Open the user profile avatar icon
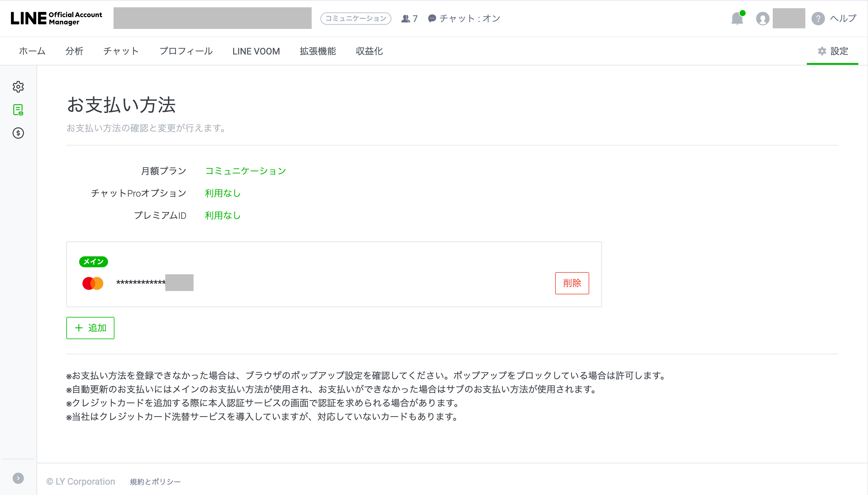Viewport: 868px width, 495px height. (762, 18)
